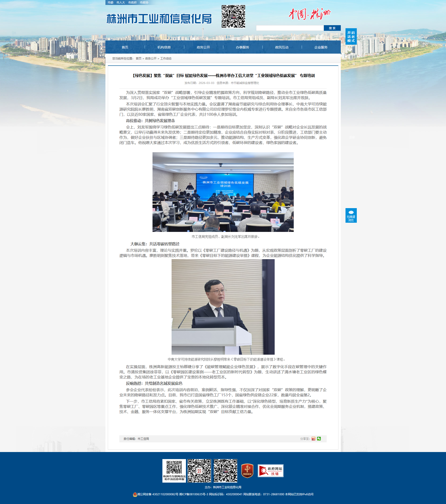This screenshot has width=446, height=504.
Task: Open the barrier-free browsing eye icon
Action: pos(351,215)
